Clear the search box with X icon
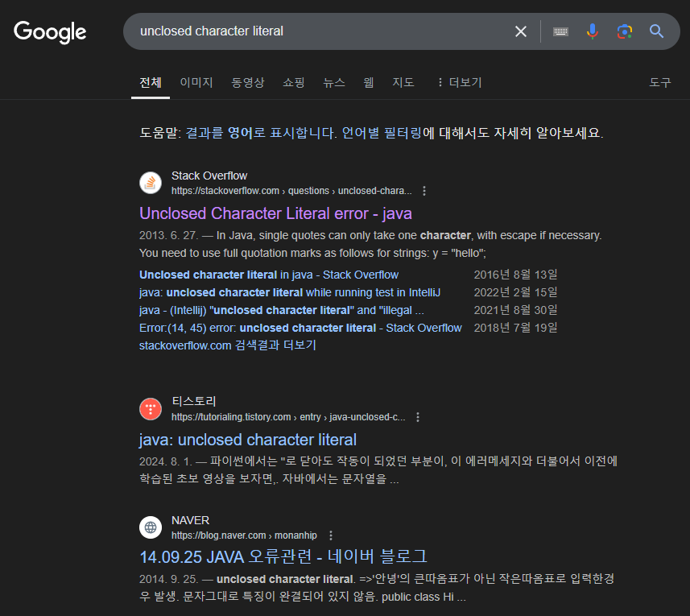The image size is (690, 616). (521, 31)
